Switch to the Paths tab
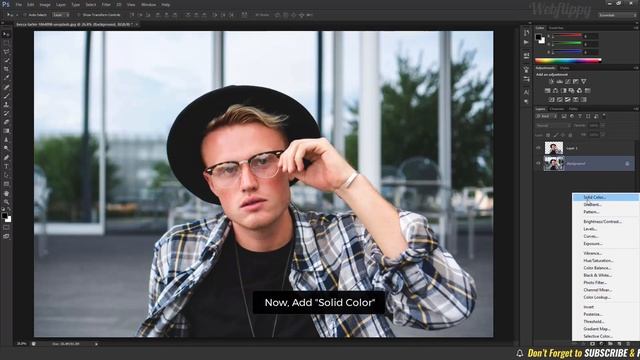Screen dimensions: 640x360 pos(573,109)
